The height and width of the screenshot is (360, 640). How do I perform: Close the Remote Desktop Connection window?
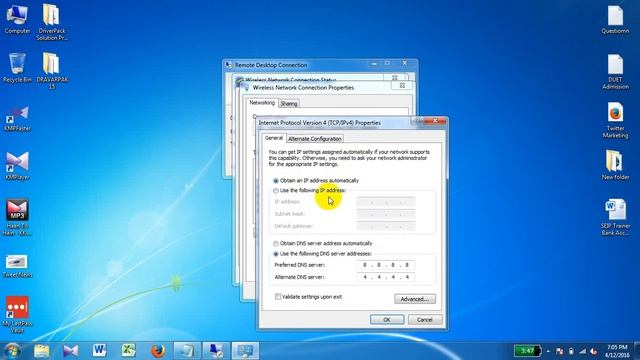[x=404, y=63]
